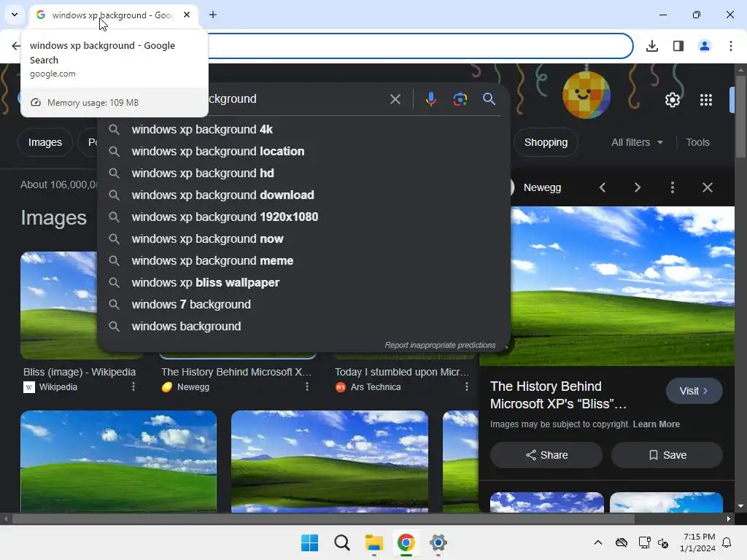Open more options for Ars Technica result
Image resolution: width=747 pixels, height=560 pixels.
[466, 386]
